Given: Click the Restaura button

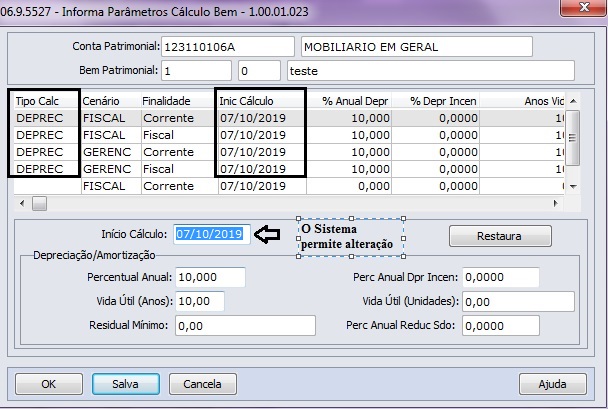Looking at the screenshot, I should [x=500, y=236].
